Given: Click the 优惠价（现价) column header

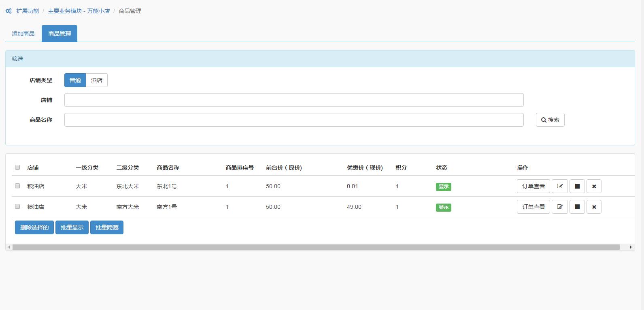Looking at the screenshot, I should point(365,168).
